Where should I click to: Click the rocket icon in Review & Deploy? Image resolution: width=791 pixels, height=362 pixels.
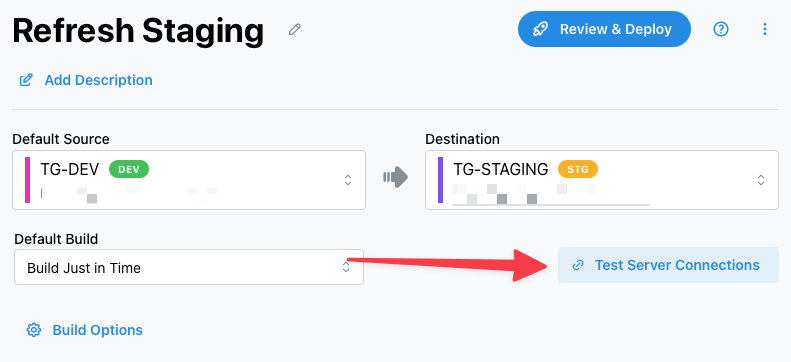click(x=540, y=29)
